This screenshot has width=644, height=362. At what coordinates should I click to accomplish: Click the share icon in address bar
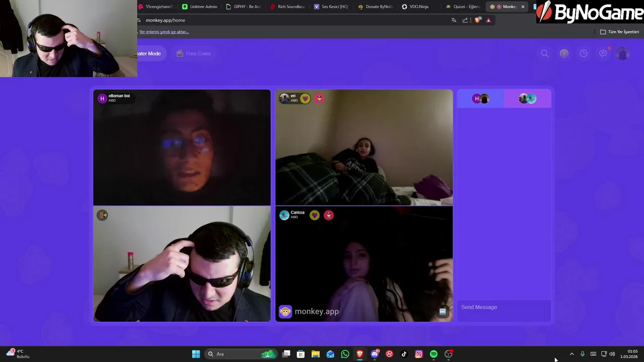tap(465, 20)
